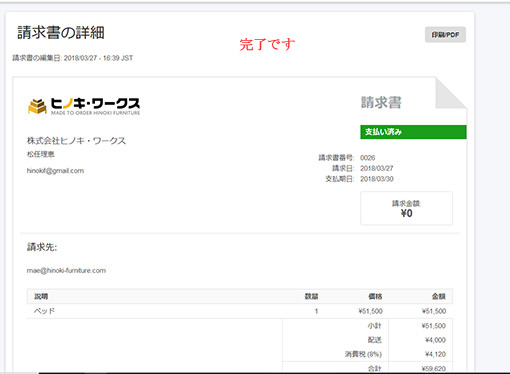Click the 請求金額 ¥0 amount box
510x374 pixels.
406,208
